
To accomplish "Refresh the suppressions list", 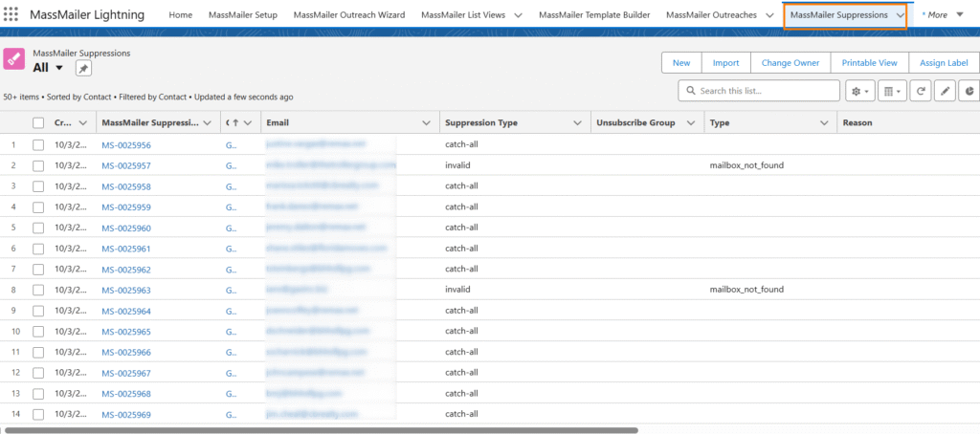I will [x=921, y=91].
